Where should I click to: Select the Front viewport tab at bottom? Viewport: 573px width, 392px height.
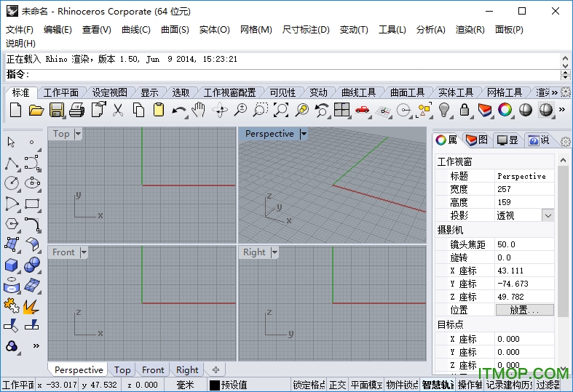153,369
